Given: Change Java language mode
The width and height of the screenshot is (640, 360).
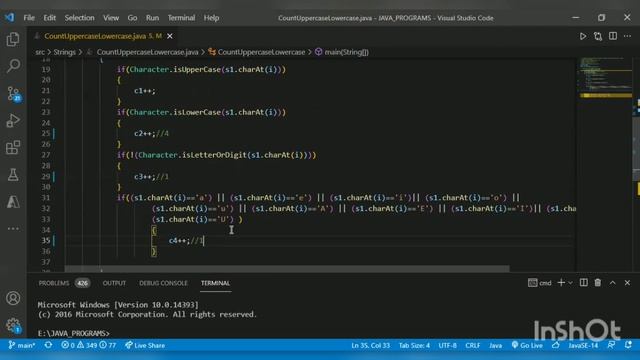Looking at the screenshot, I should coord(496,345).
